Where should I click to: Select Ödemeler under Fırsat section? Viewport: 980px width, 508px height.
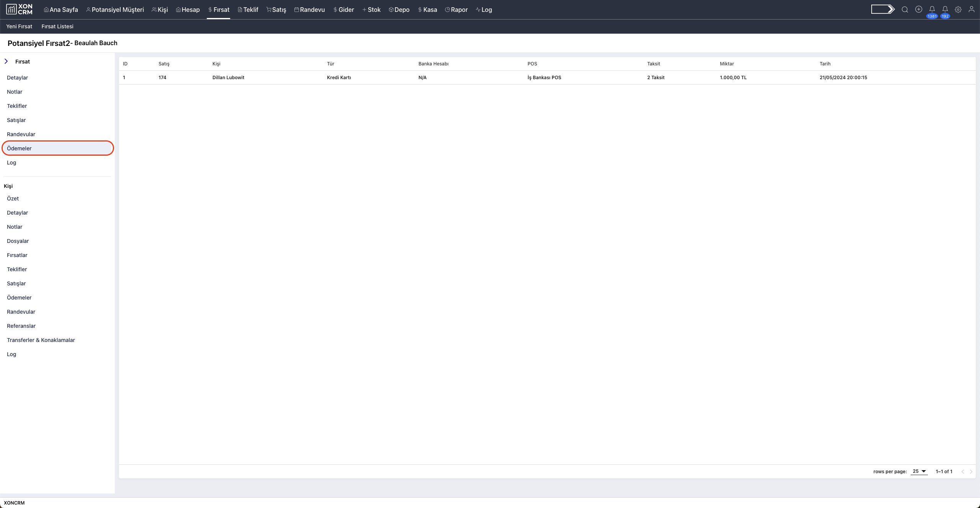click(57, 148)
